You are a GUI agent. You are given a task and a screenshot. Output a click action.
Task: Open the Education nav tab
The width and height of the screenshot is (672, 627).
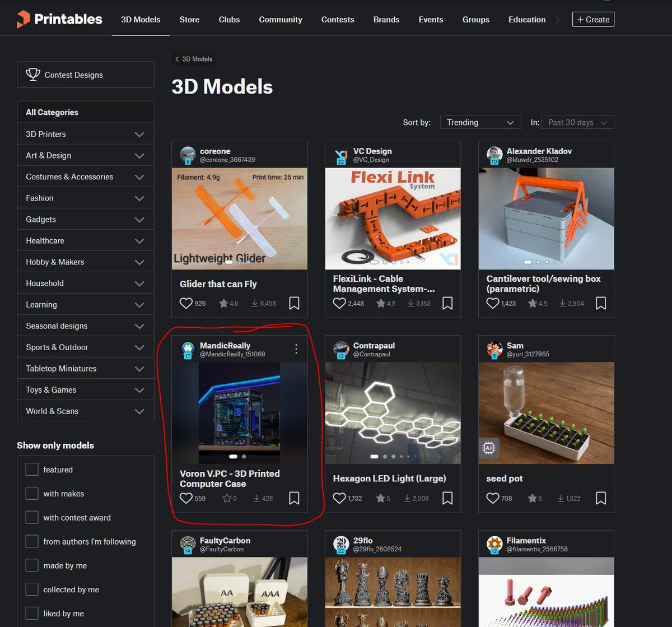527,20
